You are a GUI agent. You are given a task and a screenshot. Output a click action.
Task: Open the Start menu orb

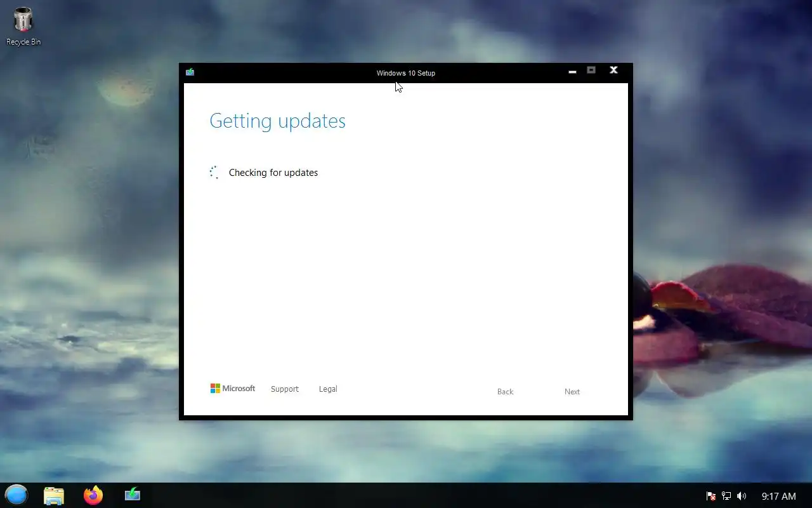pos(16,495)
